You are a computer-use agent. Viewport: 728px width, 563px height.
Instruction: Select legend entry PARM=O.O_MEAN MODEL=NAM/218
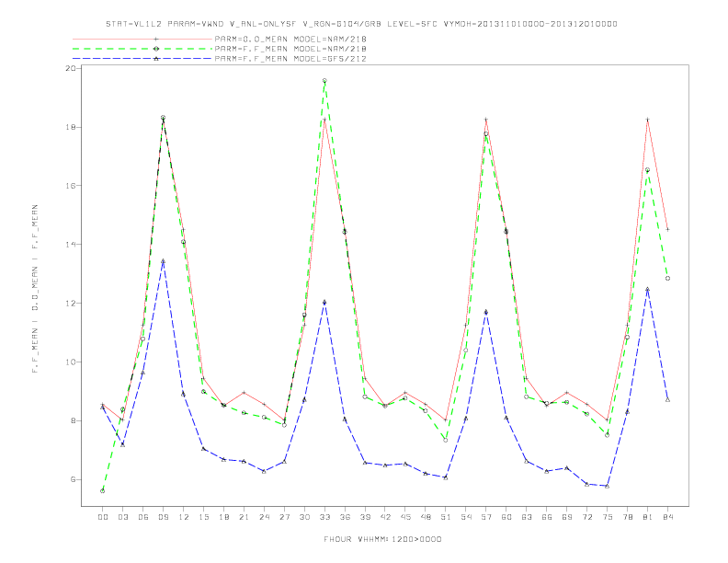290,39
